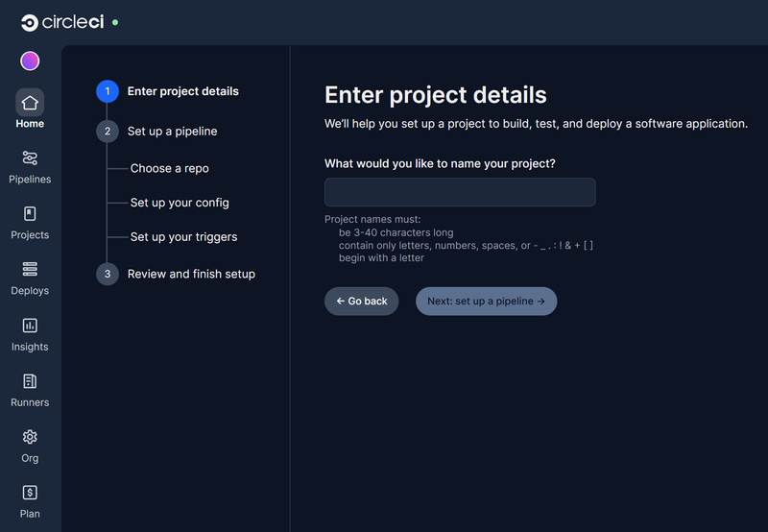
Task: Select Choose a repo substep
Action: (169, 168)
